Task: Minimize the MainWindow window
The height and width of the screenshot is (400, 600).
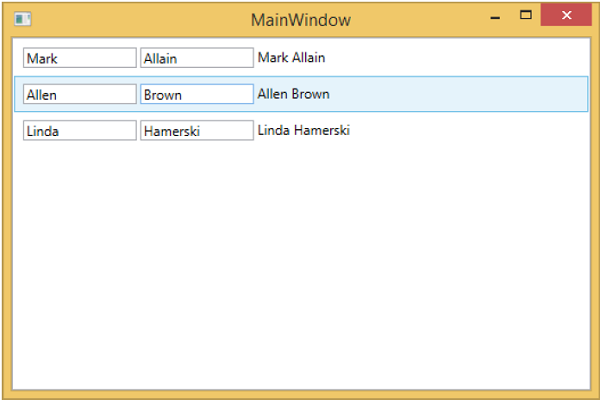Action: click(494, 17)
